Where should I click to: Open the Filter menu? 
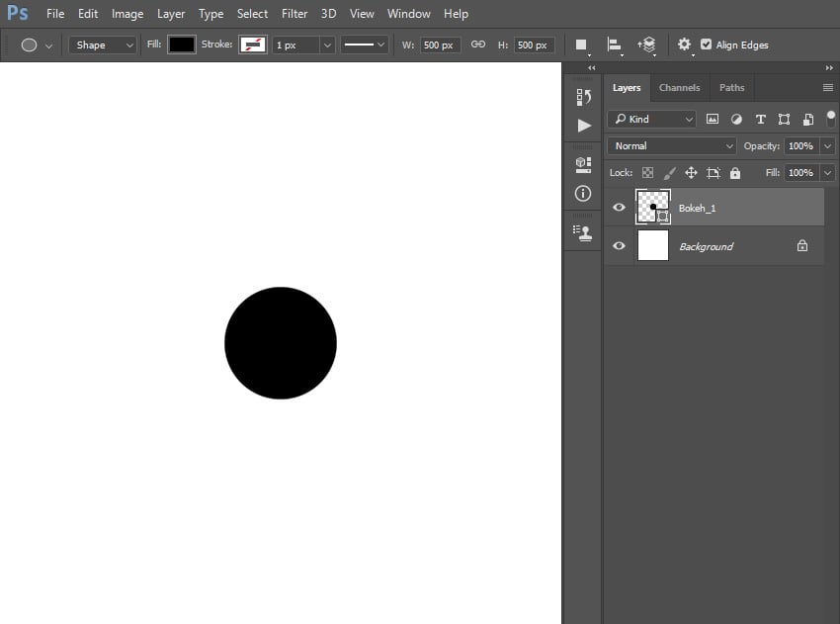(x=294, y=14)
